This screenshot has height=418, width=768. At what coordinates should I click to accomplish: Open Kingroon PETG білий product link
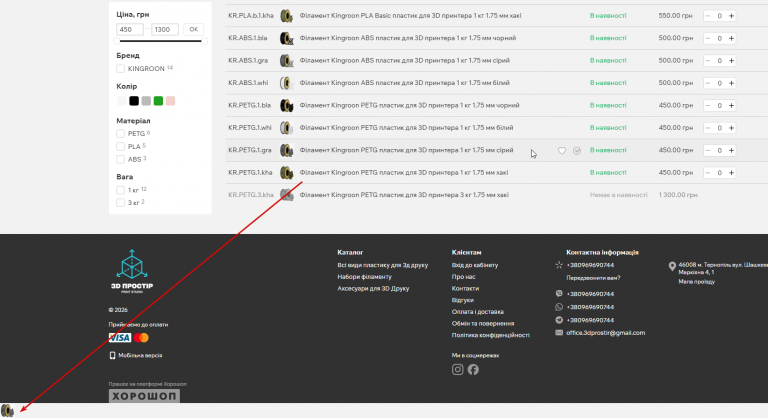coord(406,128)
